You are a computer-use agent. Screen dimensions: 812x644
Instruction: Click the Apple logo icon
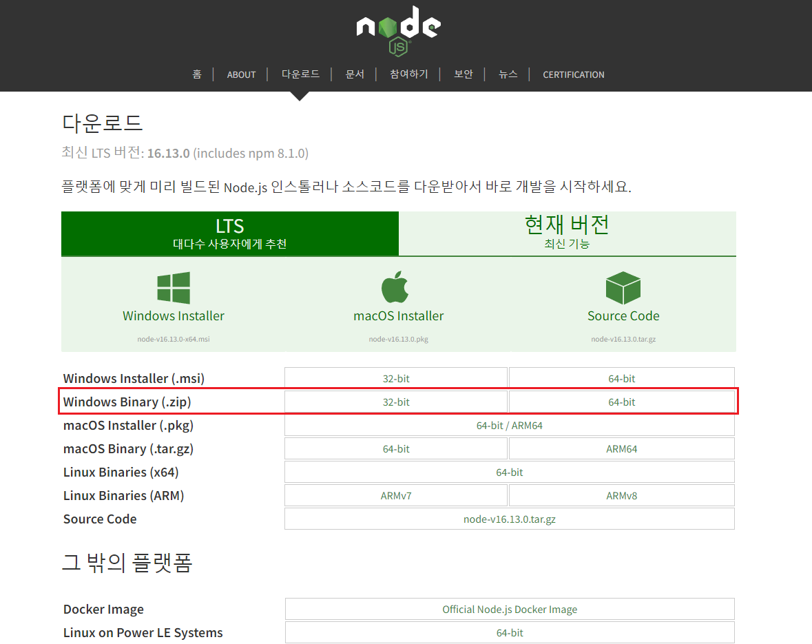coord(395,287)
